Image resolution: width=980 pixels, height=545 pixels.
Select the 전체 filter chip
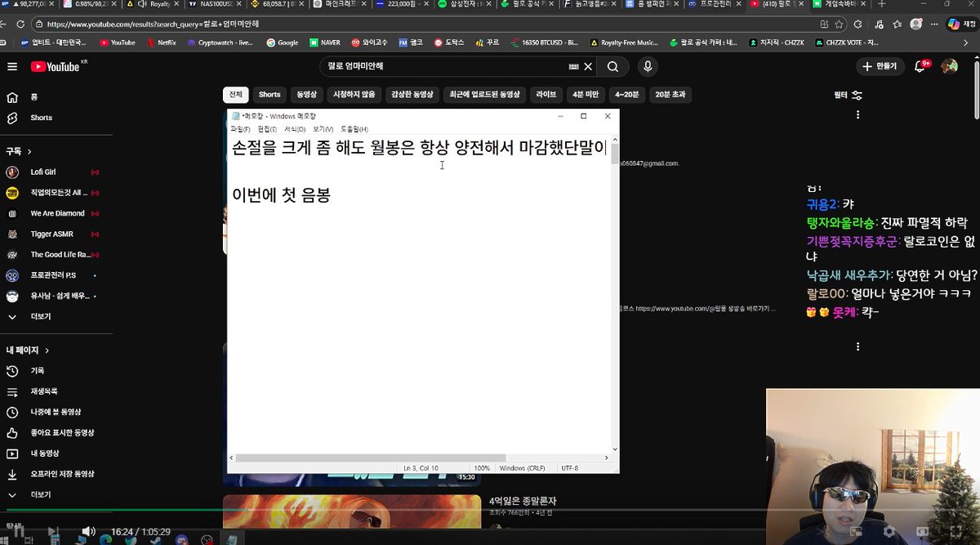(235, 95)
